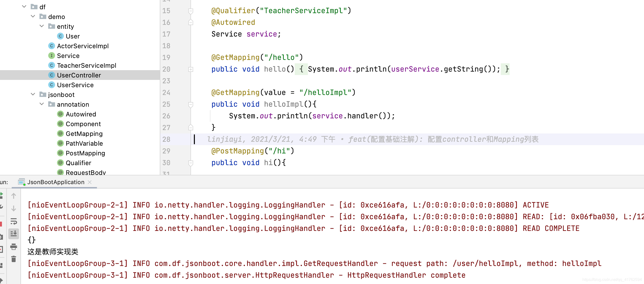
Task: Open the User class in entity
Action: click(x=73, y=36)
